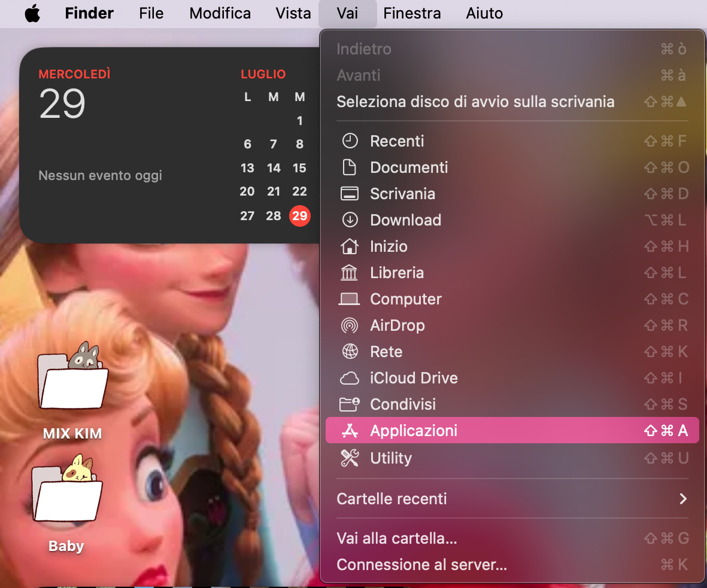
Task: Select Computer from Vai menu
Action: pyautogui.click(x=512, y=298)
